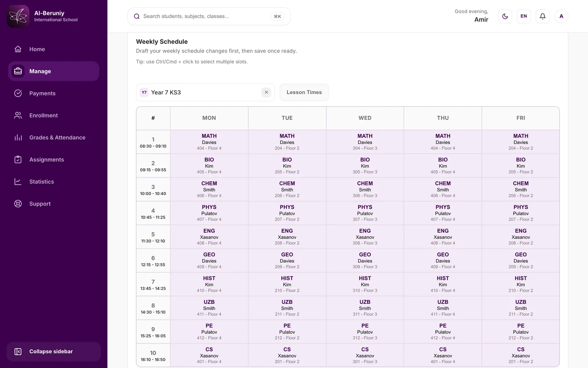Select the Wednesday HIST slot in room 310
Viewport: 588px width, 368px height.
[x=365, y=284]
